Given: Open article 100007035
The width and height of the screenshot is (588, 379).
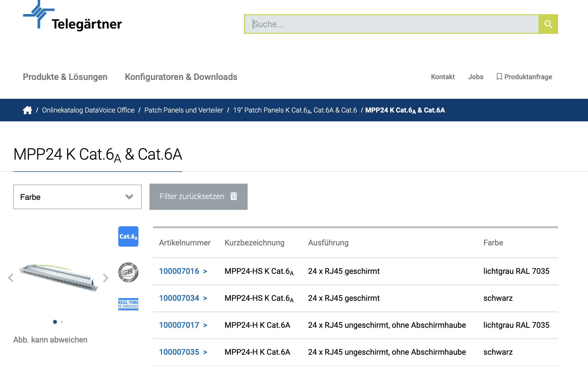Looking at the screenshot, I should coord(183,352).
